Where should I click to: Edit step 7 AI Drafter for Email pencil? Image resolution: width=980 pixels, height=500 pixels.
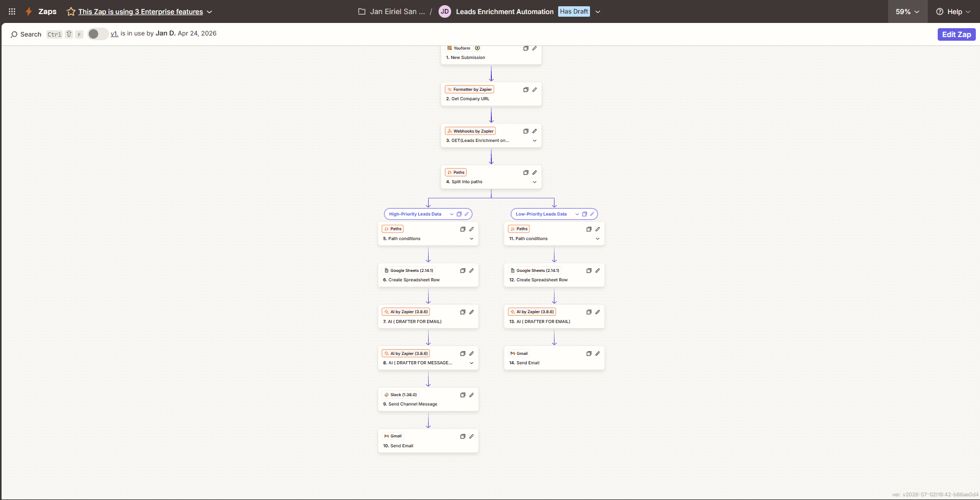tap(471, 312)
